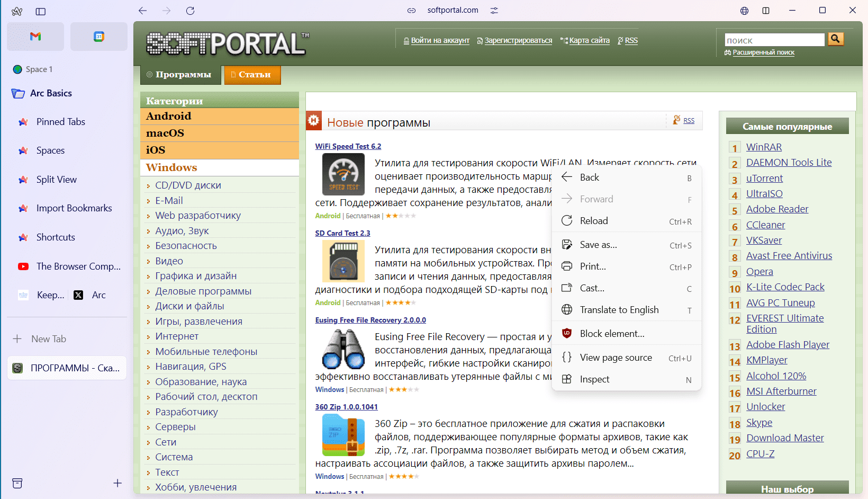
Task: Open the Графика и дизайн subcategory
Action: [x=196, y=276]
